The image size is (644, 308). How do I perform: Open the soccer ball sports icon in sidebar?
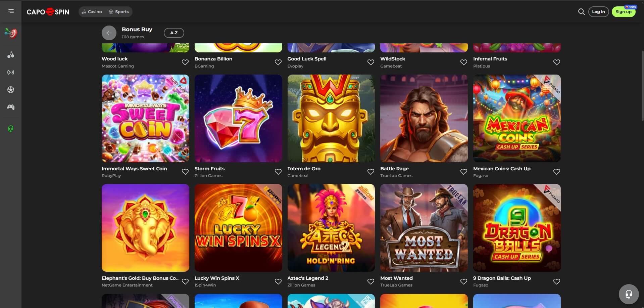[x=11, y=90]
